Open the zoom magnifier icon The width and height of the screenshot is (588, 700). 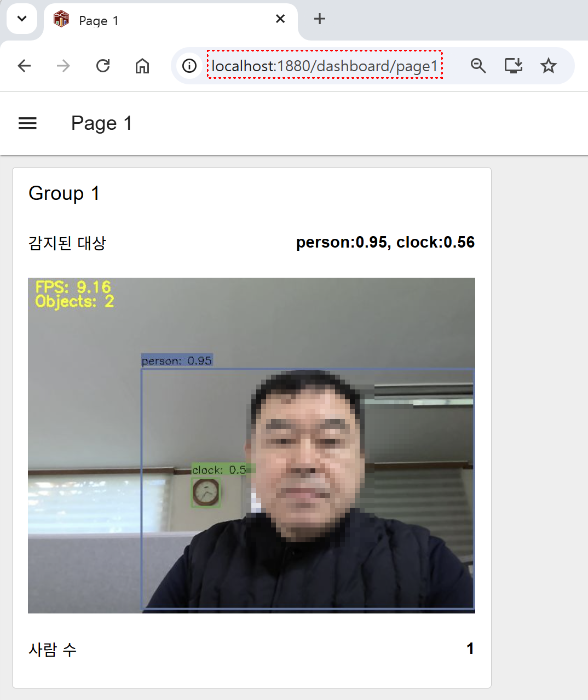tap(478, 66)
